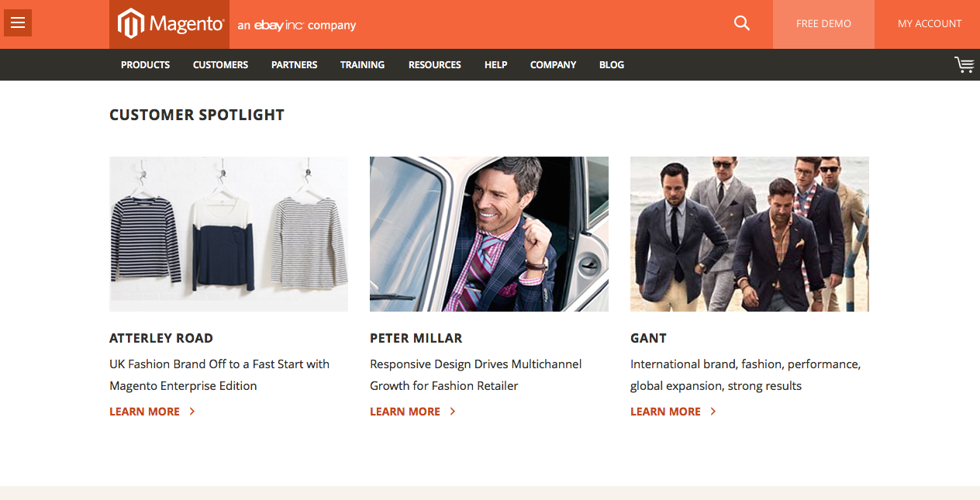Click the arrow beside Gant's Learn More
Screen dimensions: 980x500
pyautogui.click(x=713, y=412)
